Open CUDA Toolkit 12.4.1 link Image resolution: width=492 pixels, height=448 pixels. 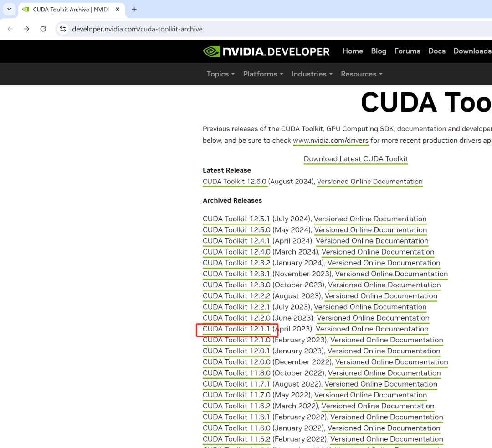[236, 241]
